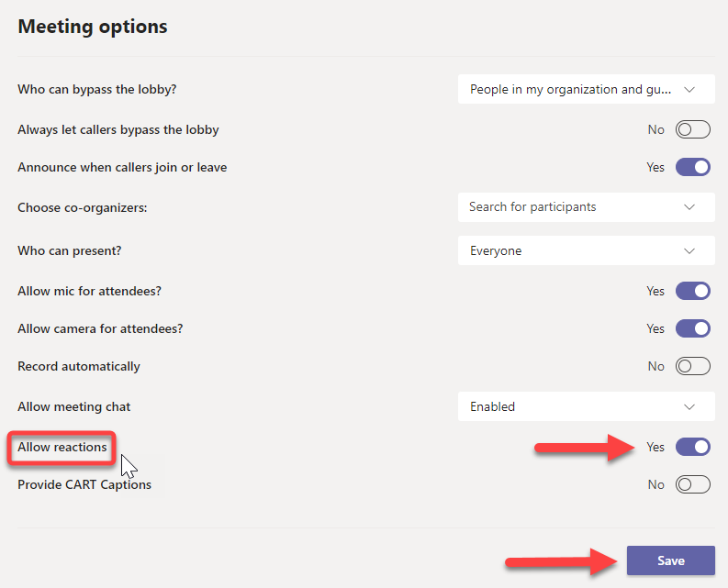
Task: Enable the Provide CART Captions toggle
Action: [692, 484]
